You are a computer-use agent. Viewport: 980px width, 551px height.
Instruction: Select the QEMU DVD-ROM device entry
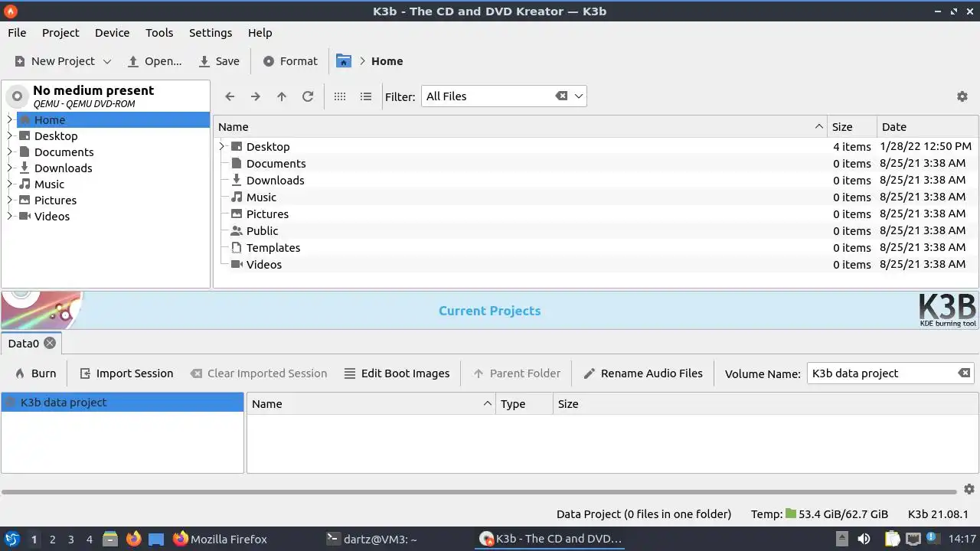click(x=106, y=96)
